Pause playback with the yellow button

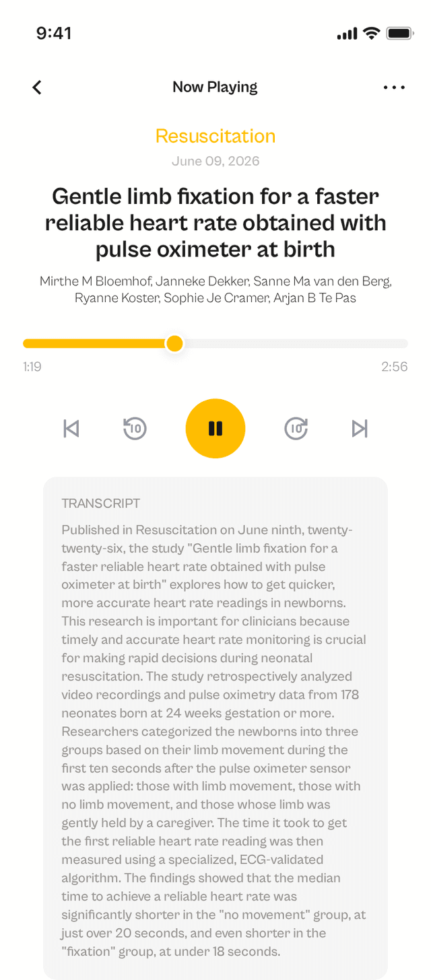[215, 429]
